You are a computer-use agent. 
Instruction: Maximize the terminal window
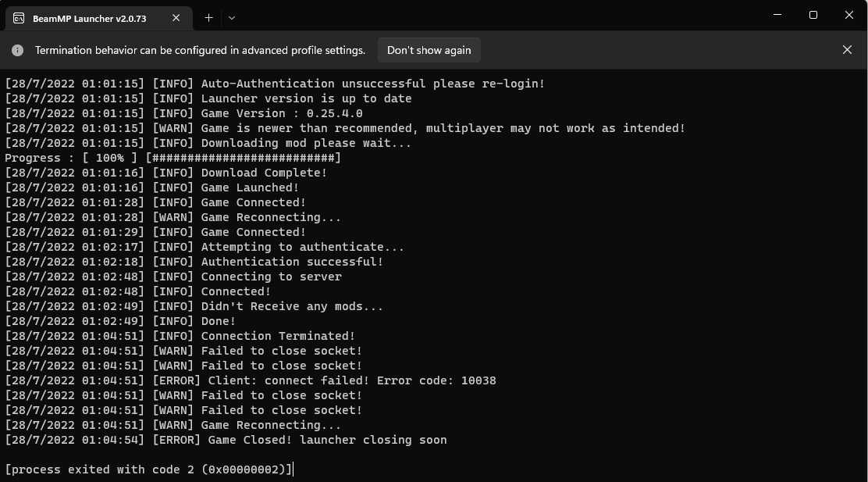813,15
